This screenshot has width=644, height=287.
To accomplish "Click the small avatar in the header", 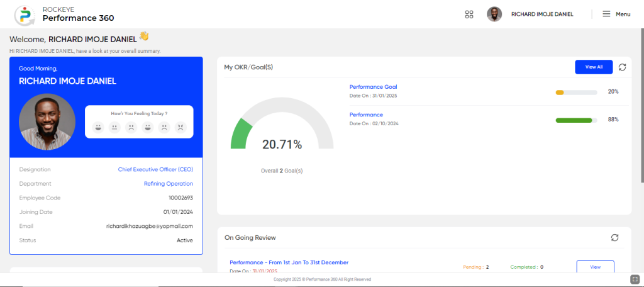I will (x=494, y=14).
